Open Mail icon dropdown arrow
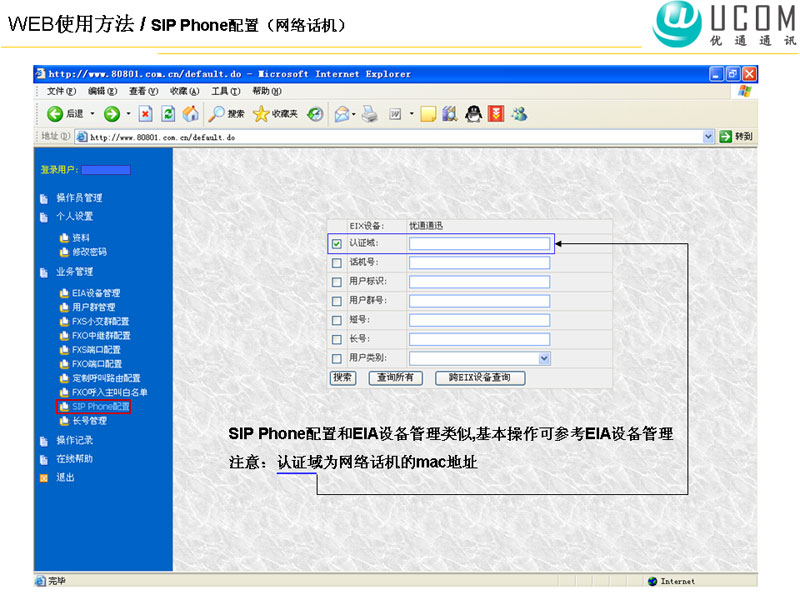This screenshot has height=600, width=800. 354,114
